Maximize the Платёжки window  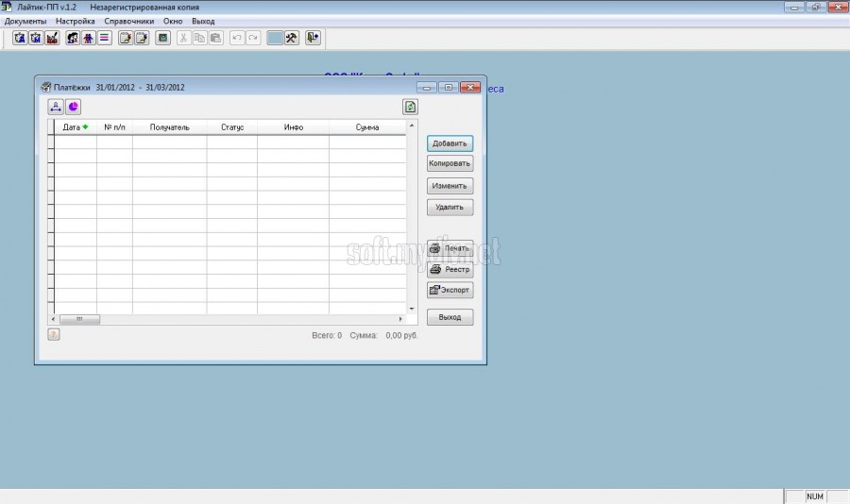pyautogui.click(x=449, y=87)
